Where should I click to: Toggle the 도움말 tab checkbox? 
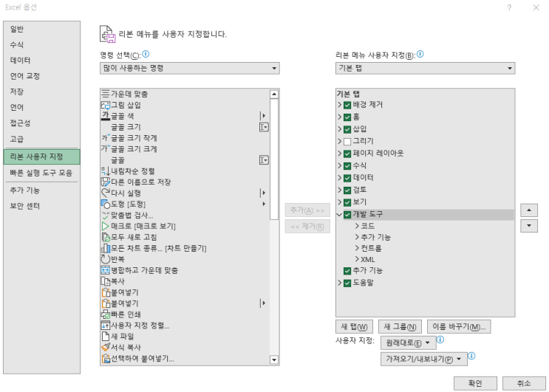tap(347, 283)
